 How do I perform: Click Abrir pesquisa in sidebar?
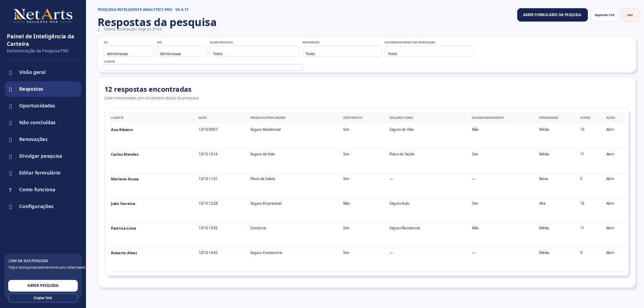[43, 285]
